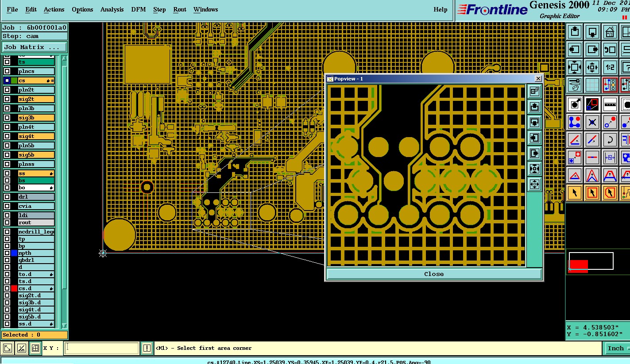Click the red-bordered traffic light layer icon

(x=610, y=84)
